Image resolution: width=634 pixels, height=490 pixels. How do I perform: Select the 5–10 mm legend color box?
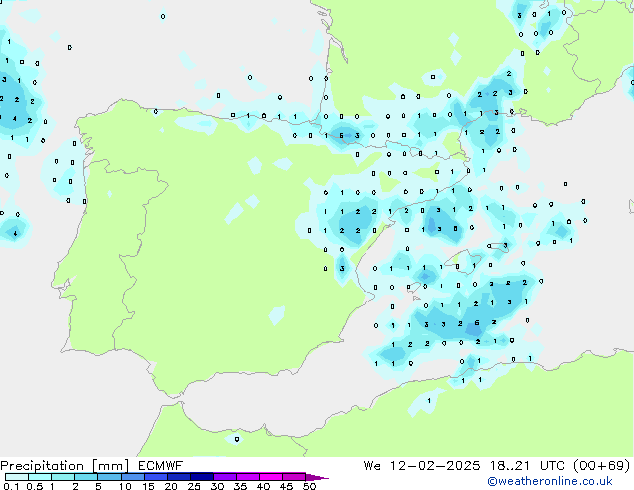click(x=109, y=477)
